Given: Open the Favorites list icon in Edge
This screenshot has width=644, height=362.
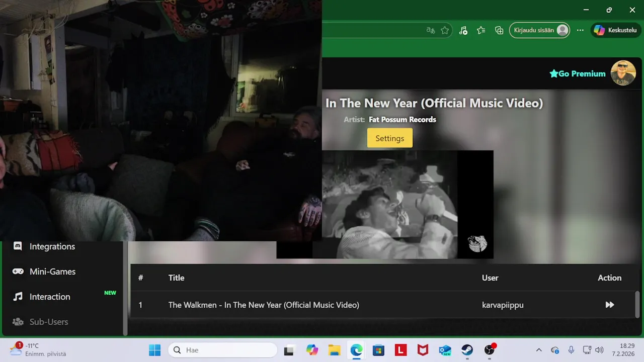Looking at the screenshot, I should point(481,30).
